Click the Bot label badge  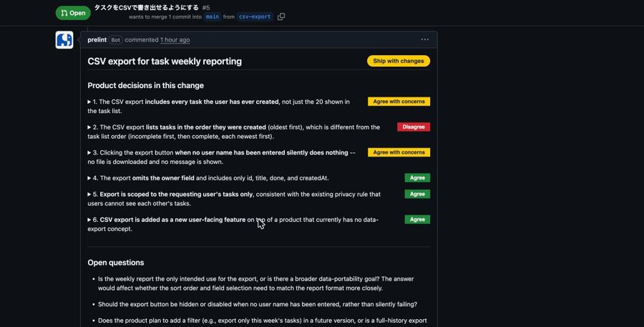(x=116, y=40)
